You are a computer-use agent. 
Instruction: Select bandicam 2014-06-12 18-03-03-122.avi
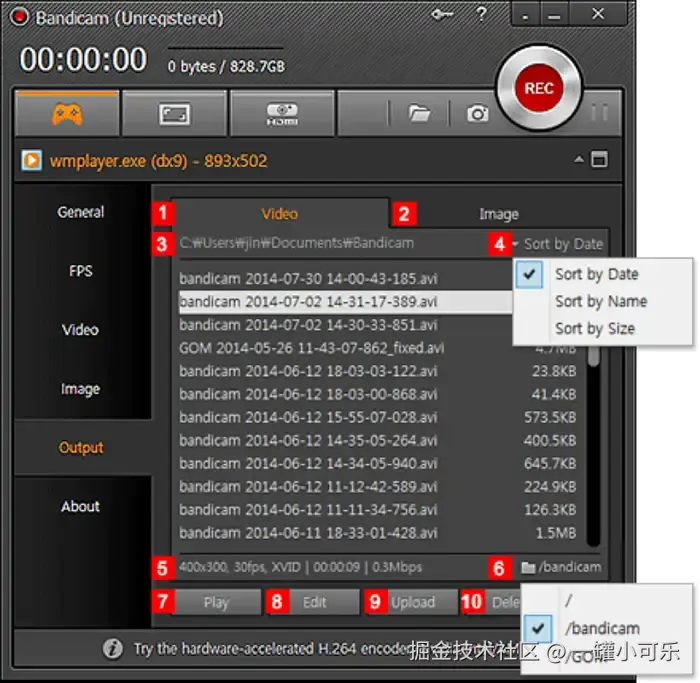308,371
